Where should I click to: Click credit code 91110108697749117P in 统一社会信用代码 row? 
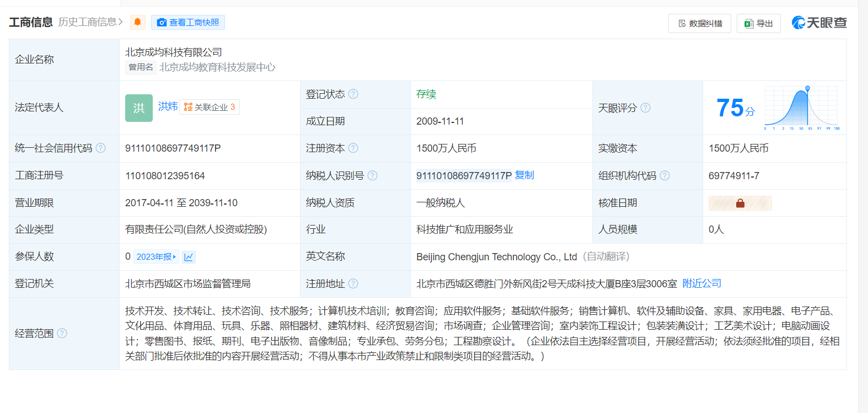point(173,148)
